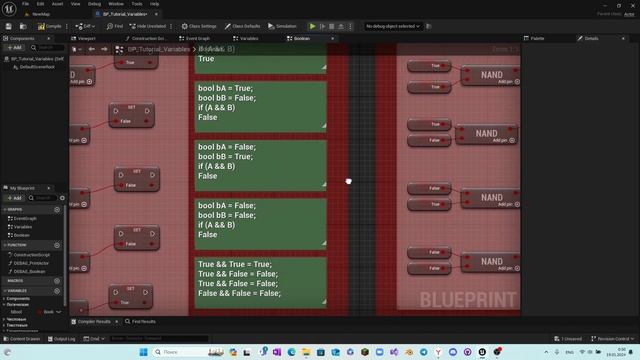Collapse the GRAPHS section
640x360 pixels.
[5, 209]
